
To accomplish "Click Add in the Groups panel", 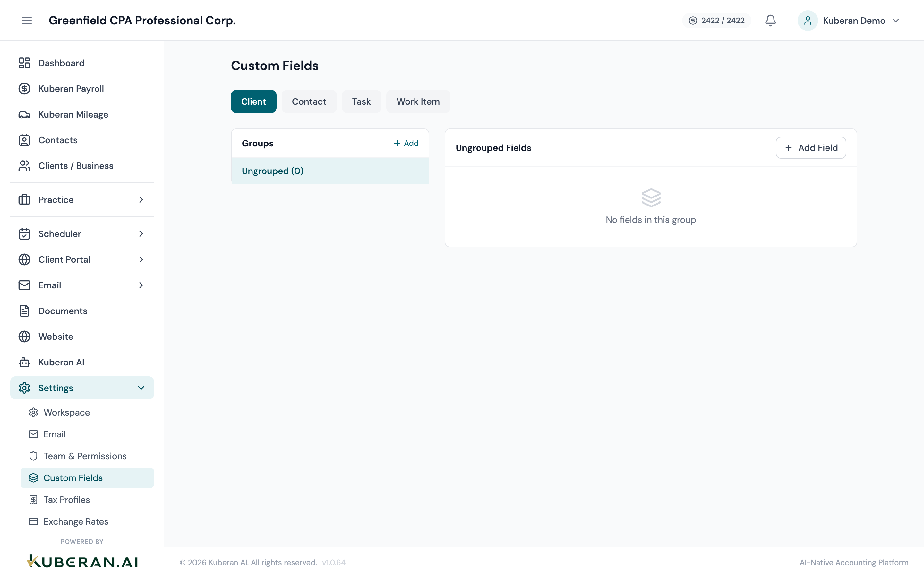I will pos(406,143).
